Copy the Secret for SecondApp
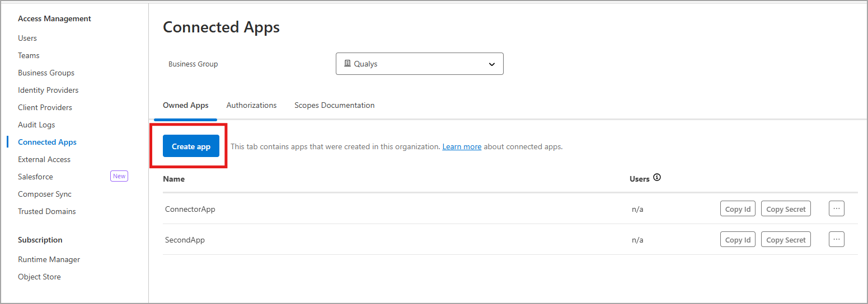This screenshot has width=868, height=304. [785, 240]
